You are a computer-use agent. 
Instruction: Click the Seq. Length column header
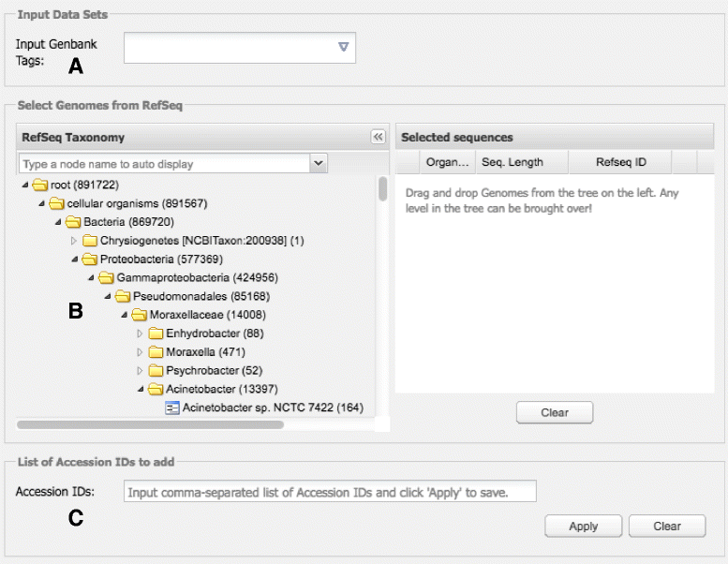(513, 162)
